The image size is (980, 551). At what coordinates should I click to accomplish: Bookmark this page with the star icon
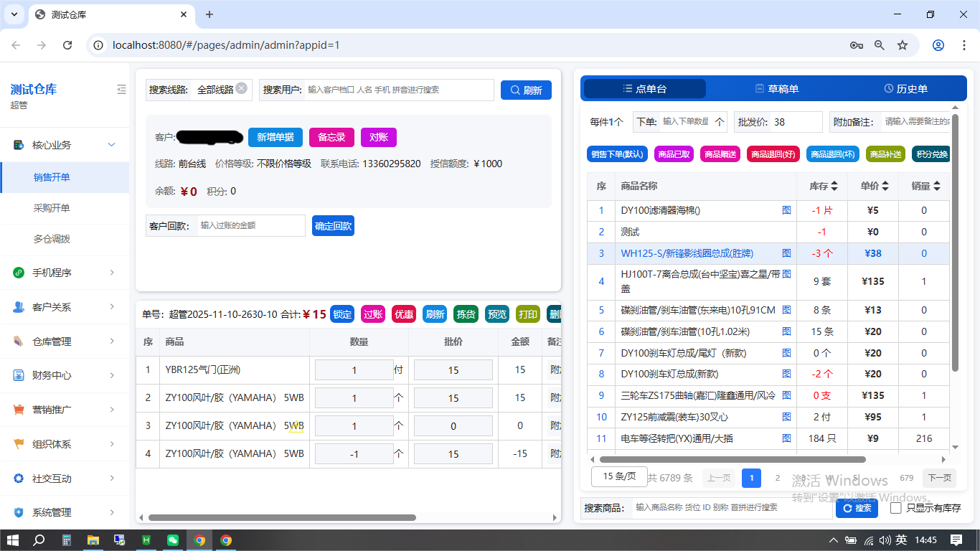[903, 45]
